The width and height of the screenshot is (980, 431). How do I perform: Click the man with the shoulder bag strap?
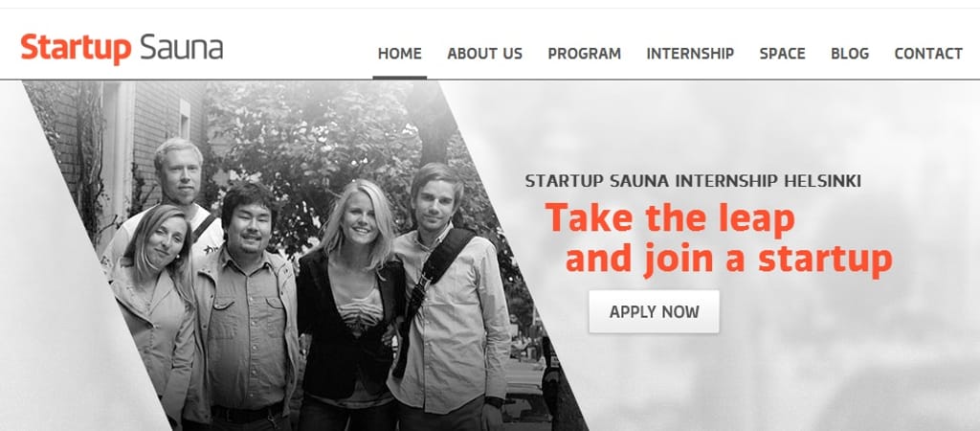click(450, 300)
